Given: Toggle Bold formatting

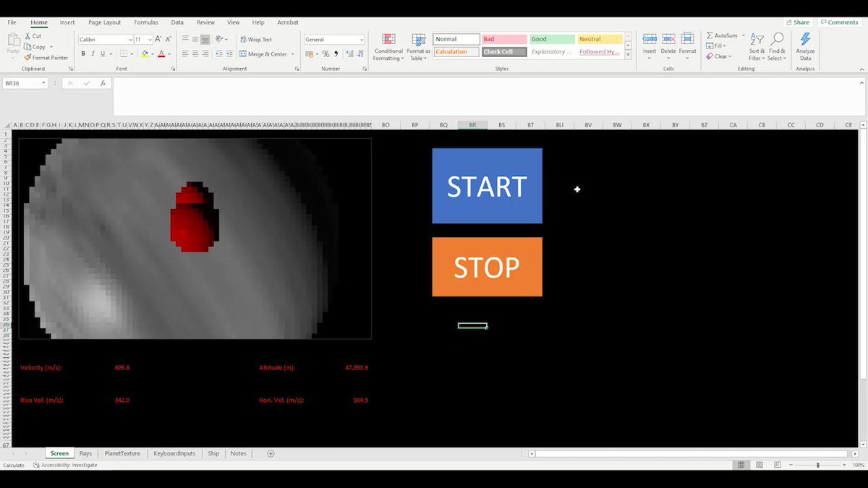Looking at the screenshot, I should [83, 54].
